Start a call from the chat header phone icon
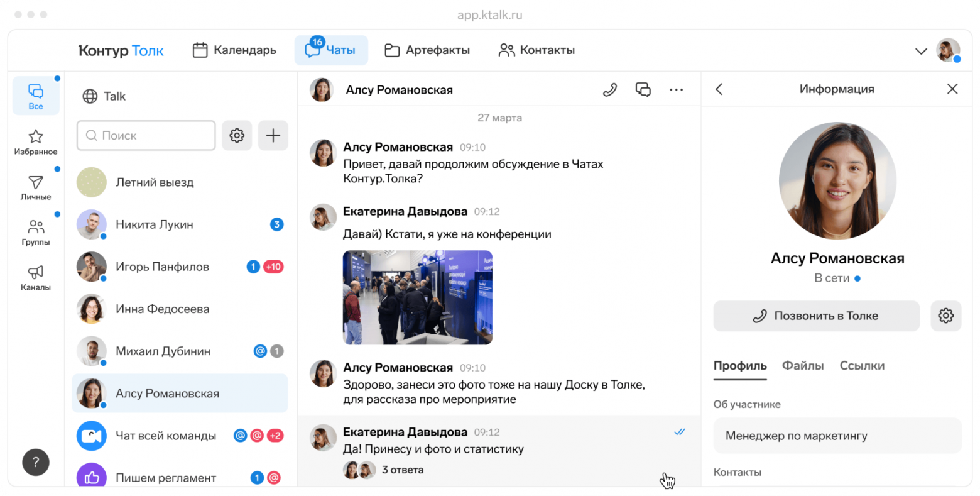The width and height of the screenshot is (980, 496). click(609, 89)
